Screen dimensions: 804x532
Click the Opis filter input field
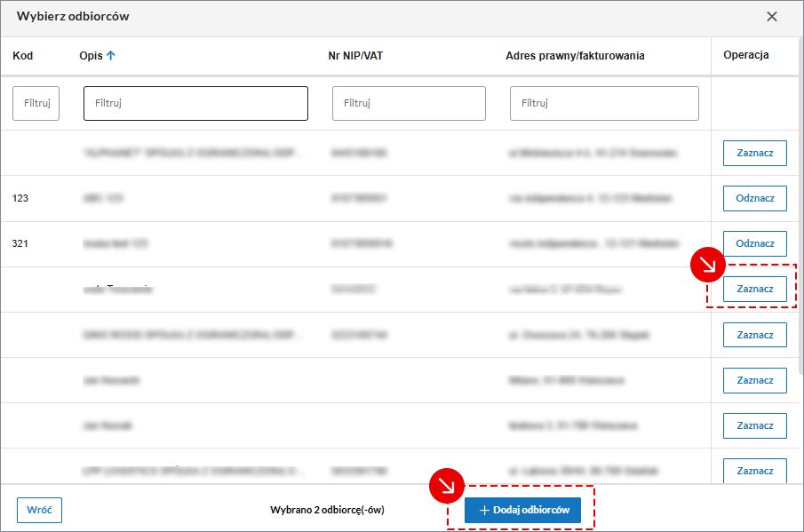(x=195, y=103)
